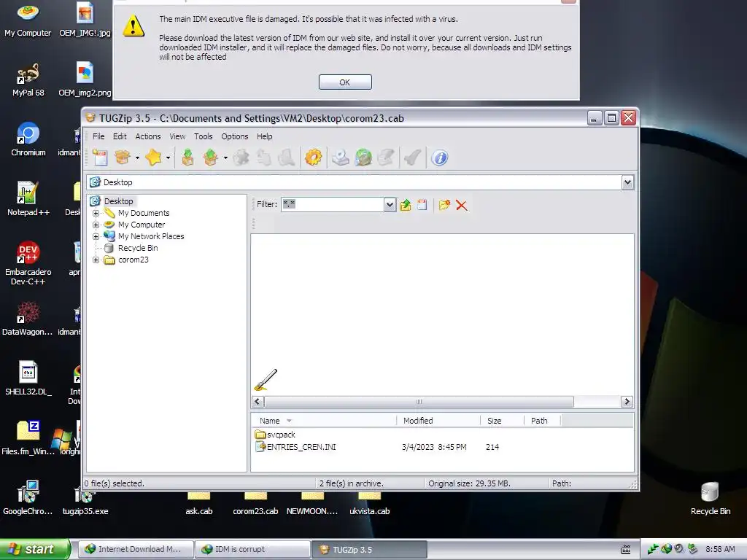This screenshot has height=560, width=747.
Task: Expand the My Computer tree node
Action: [96, 225]
